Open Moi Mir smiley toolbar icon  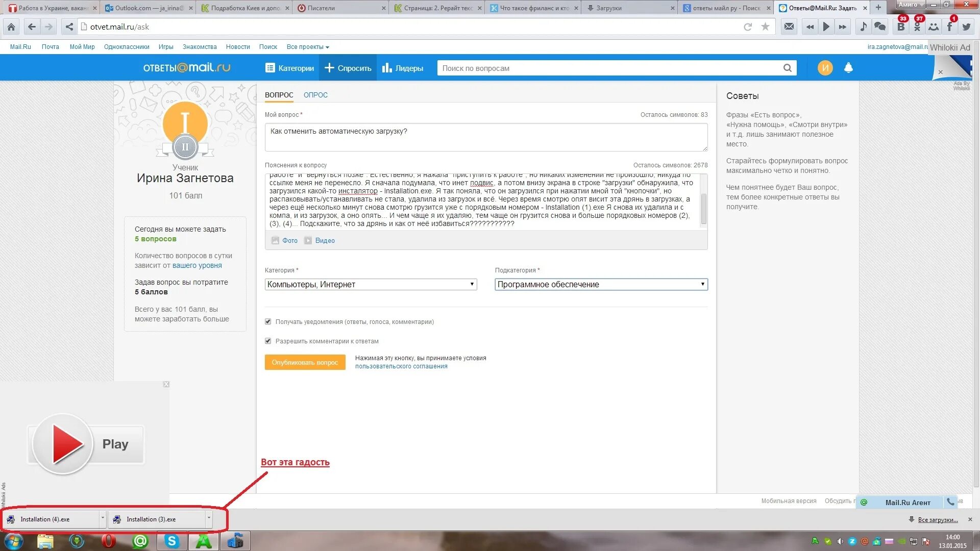click(x=934, y=27)
